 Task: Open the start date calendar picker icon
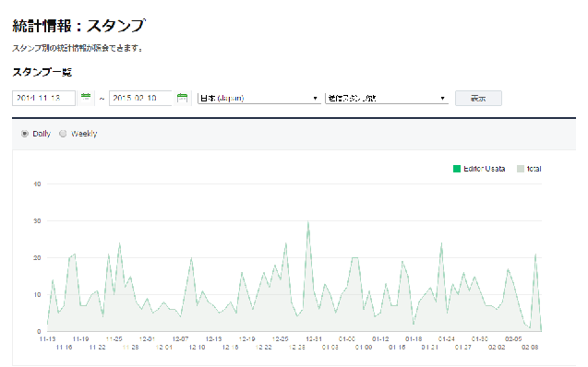(x=86, y=98)
